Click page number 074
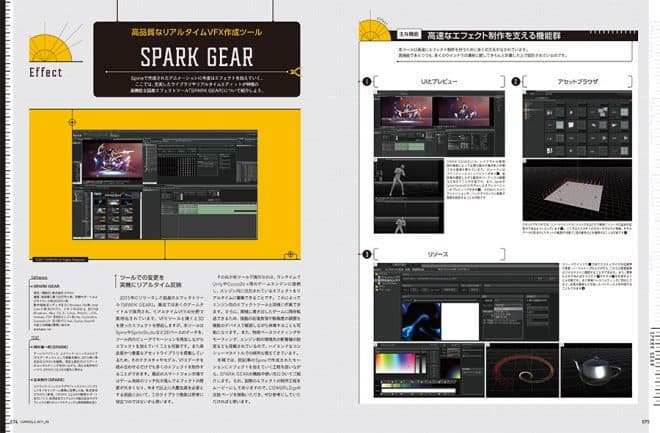The height and width of the screenshot is (433, 660). pyautogui.click(x=13, y=421)
